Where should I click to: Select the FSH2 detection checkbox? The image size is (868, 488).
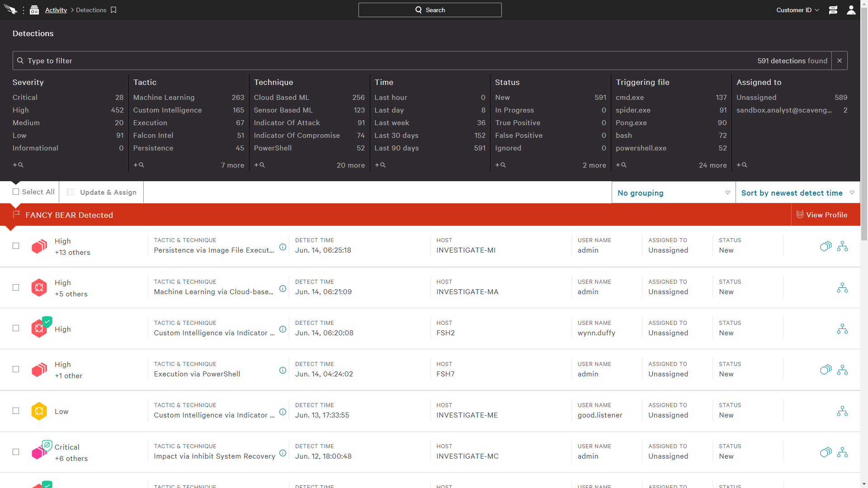coord(16,328)
